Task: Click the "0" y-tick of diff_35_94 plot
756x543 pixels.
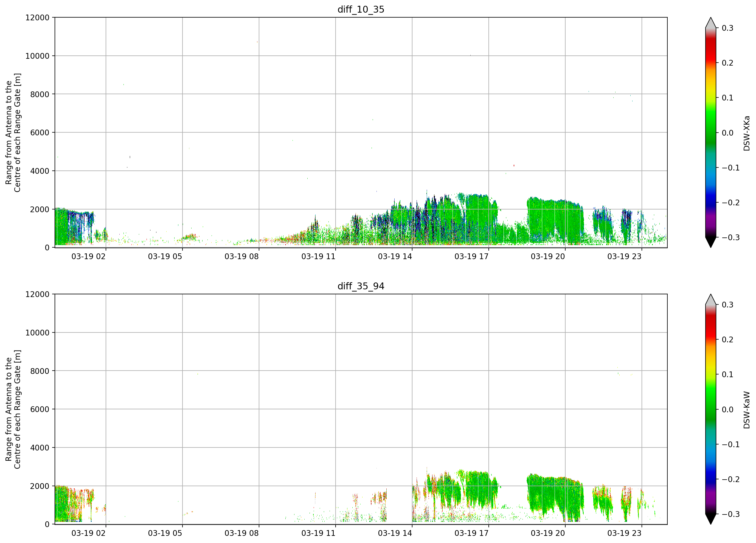Action: click(47, 525)
